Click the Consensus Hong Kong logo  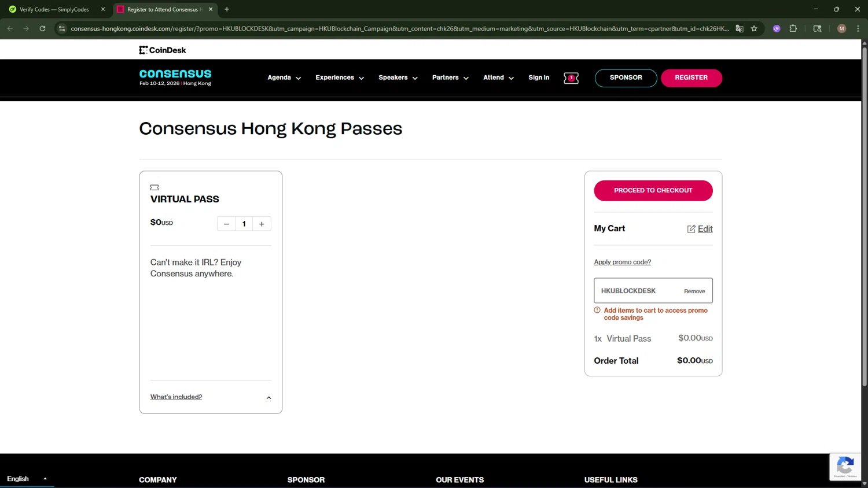click(175, 77)
